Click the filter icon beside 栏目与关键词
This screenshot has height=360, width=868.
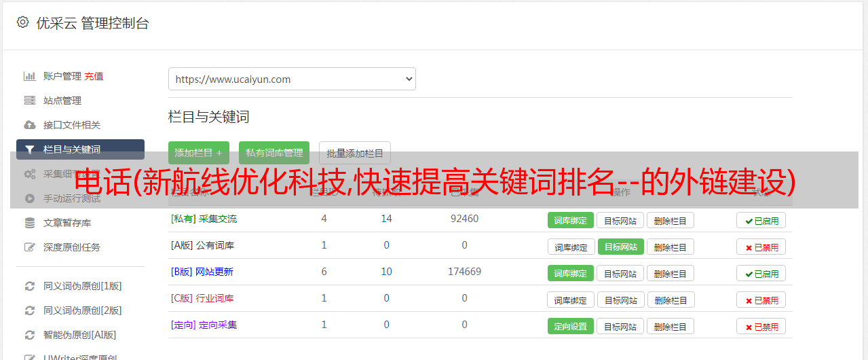tap(30, 149)
